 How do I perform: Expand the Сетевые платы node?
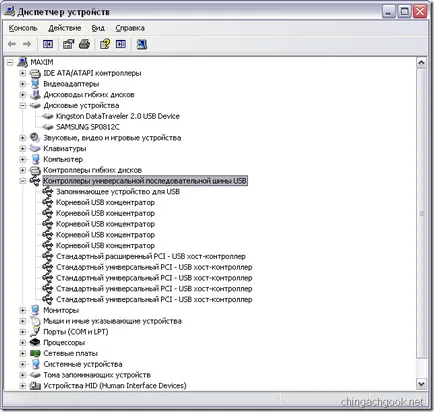[22, 353]
